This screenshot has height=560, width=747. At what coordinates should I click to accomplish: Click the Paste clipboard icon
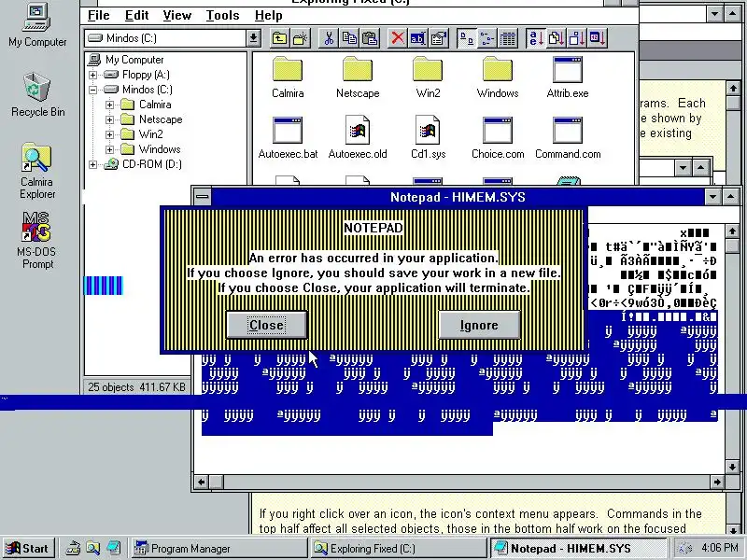tap(370, 38)
